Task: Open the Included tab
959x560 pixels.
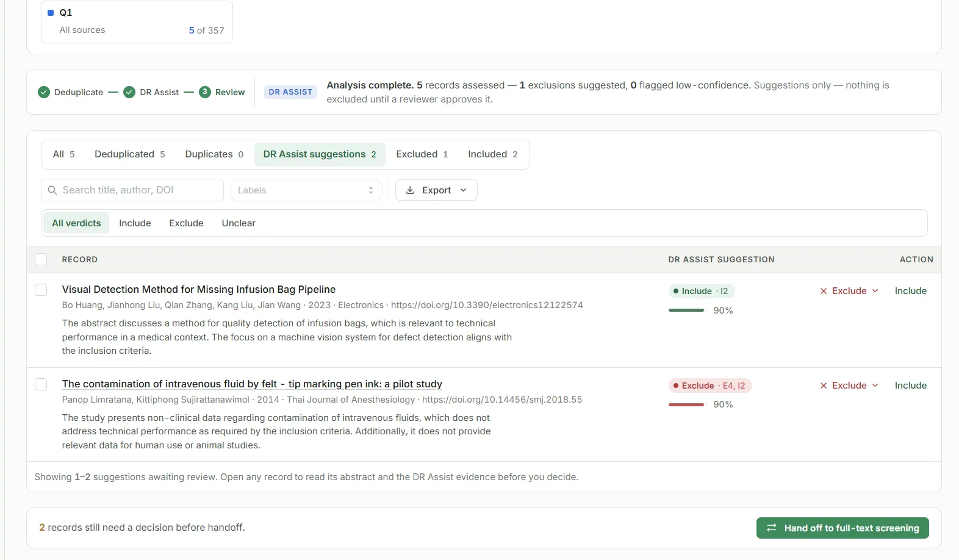Action: [493, 154]
